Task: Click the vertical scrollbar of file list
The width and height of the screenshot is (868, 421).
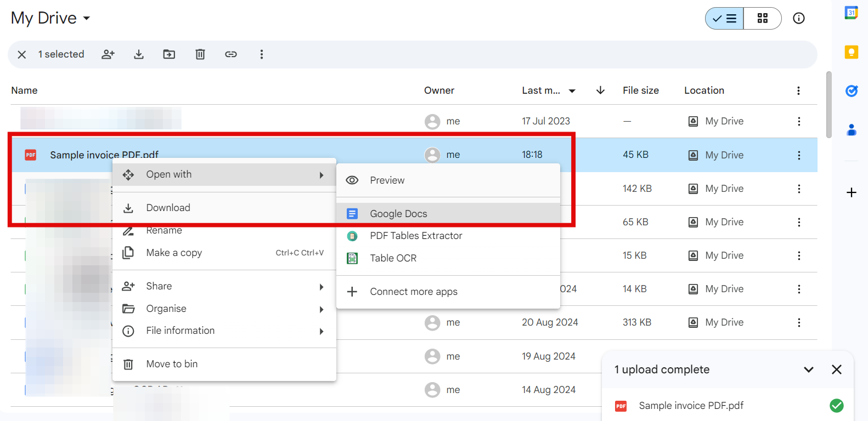Action: coord(828,105)
